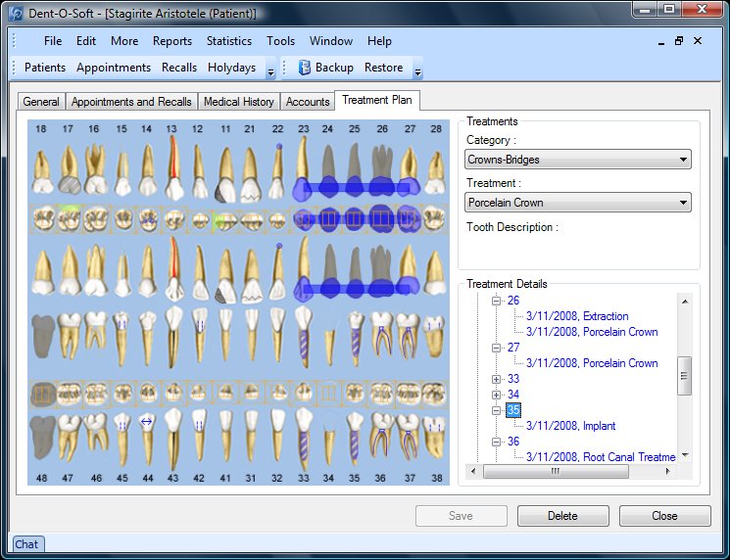Click Restore in the toolbar
This screenshot has height=560, width=730.
pyautogui.click(x=384, y=68)
